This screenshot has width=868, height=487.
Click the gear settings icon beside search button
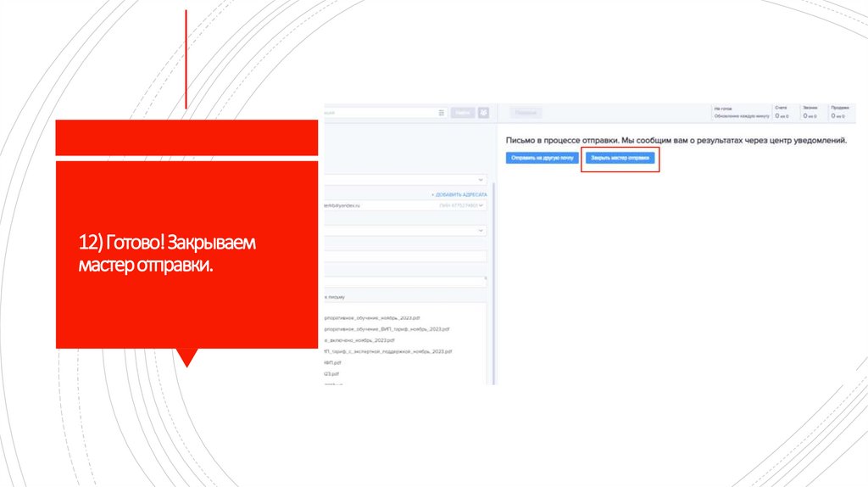click(x=483, y=113)
